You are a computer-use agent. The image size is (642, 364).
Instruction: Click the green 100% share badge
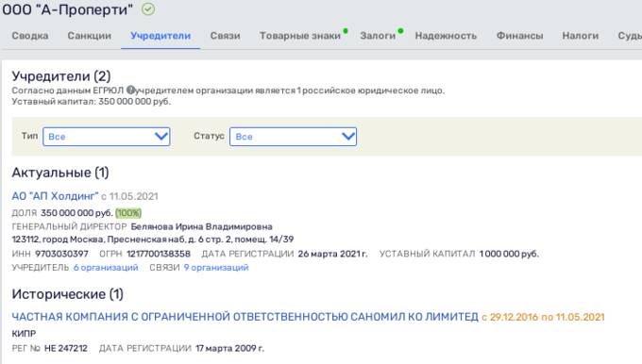(128, 213)
